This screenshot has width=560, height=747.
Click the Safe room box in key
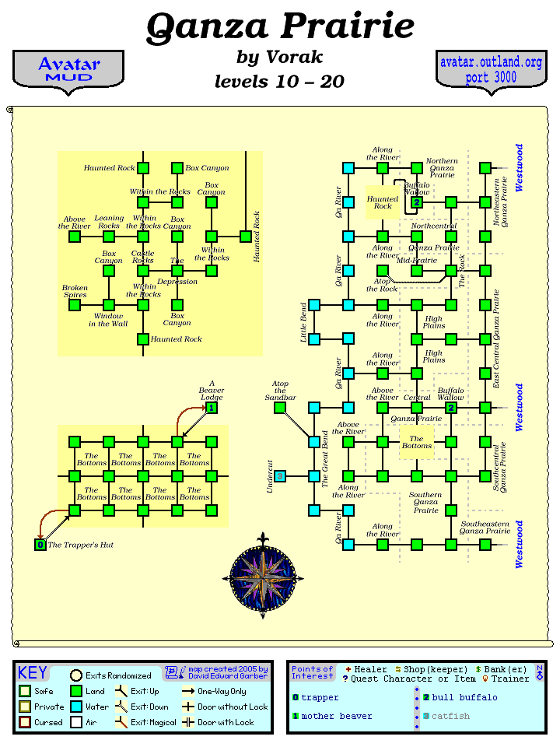[x=25, y=691]
